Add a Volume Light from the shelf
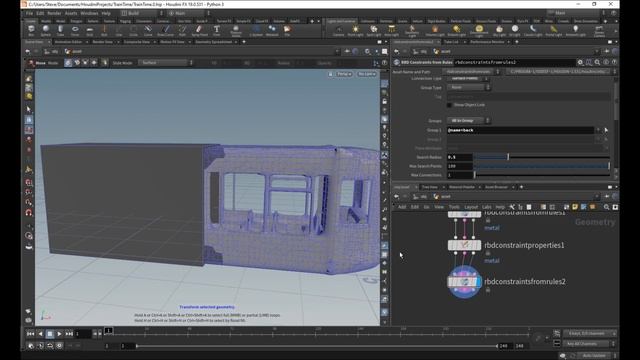This screenshot has width=640, height=360. [x=435, y=30]
